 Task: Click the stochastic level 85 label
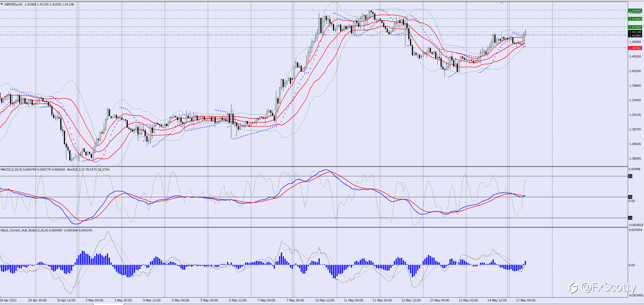click(630, 176)
